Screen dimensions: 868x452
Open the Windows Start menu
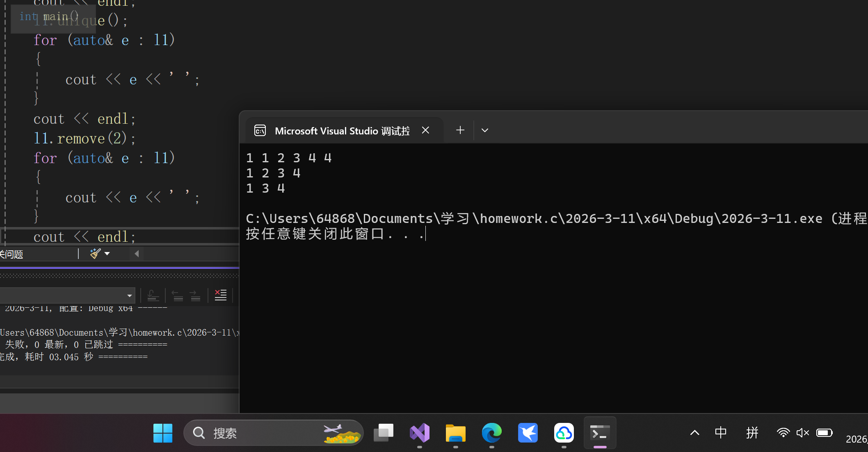point(163,433)
